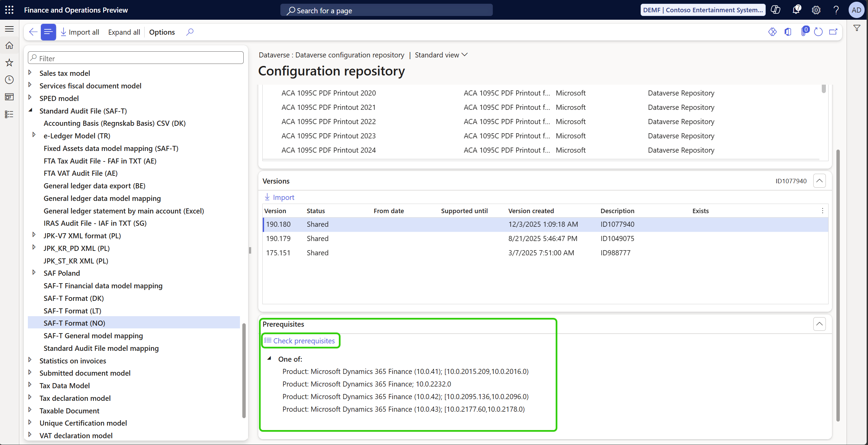Open the Standard view dropdown
This screenshot has width=868, height=445.
tap(441, 55)
